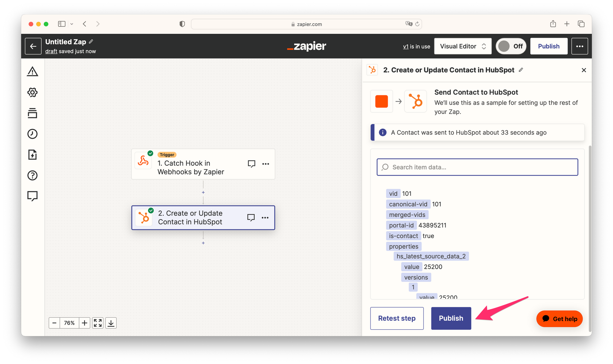Click hs_latest_source_data_2 field label

point(431,256)
